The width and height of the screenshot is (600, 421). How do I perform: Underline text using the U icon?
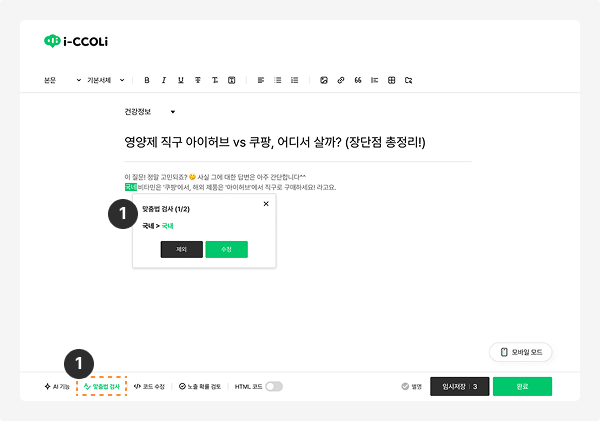[x=181, y=80]
